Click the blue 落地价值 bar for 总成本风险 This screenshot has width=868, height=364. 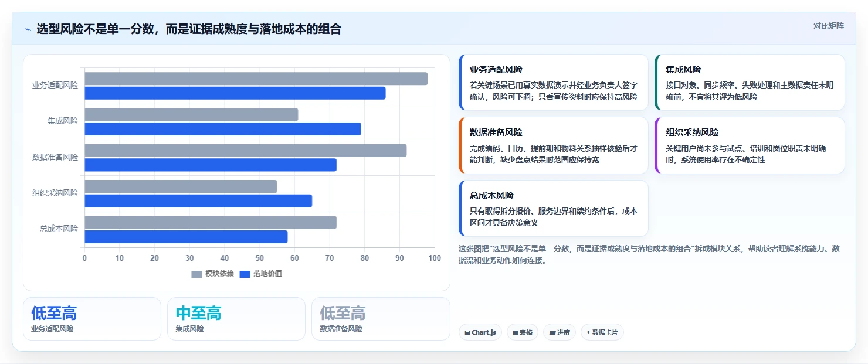[x=186, y=237]
